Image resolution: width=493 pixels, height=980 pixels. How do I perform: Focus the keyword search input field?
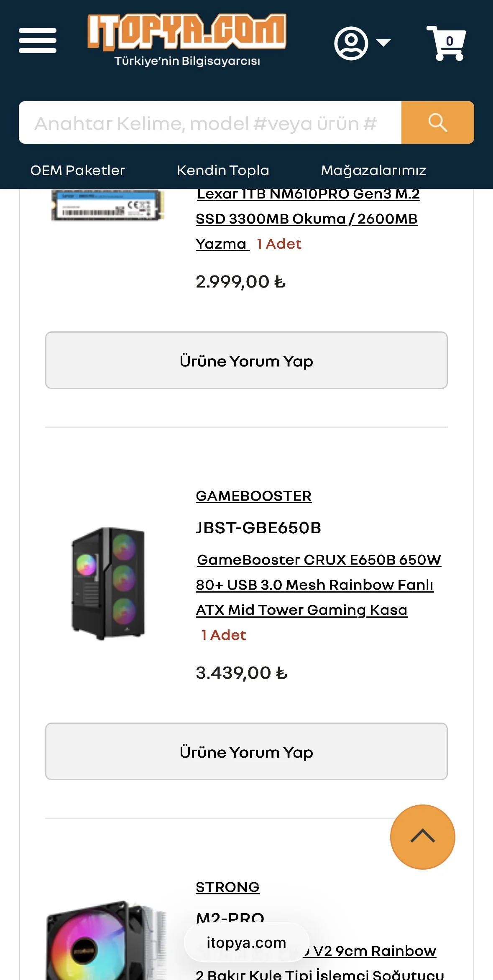coord(210,123)
